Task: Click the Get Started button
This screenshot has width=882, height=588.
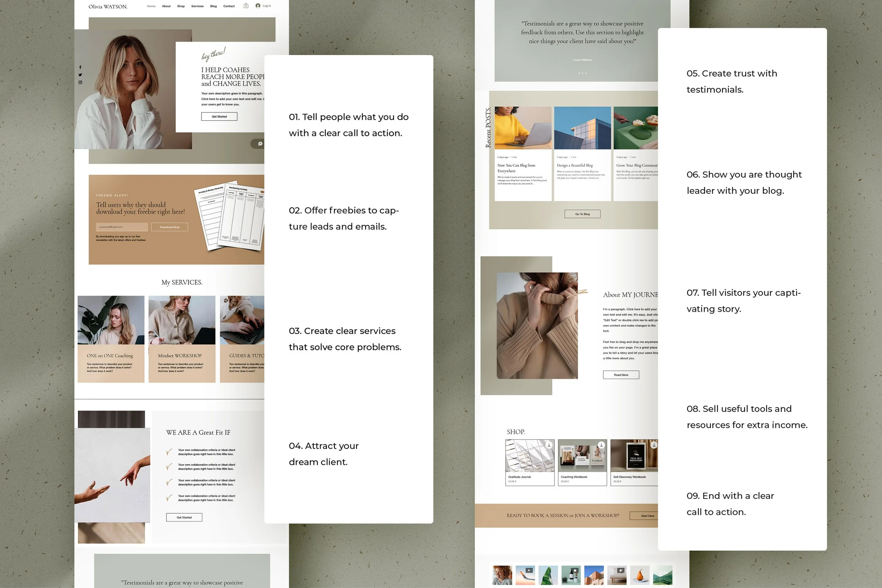Action: pos(219,117)
